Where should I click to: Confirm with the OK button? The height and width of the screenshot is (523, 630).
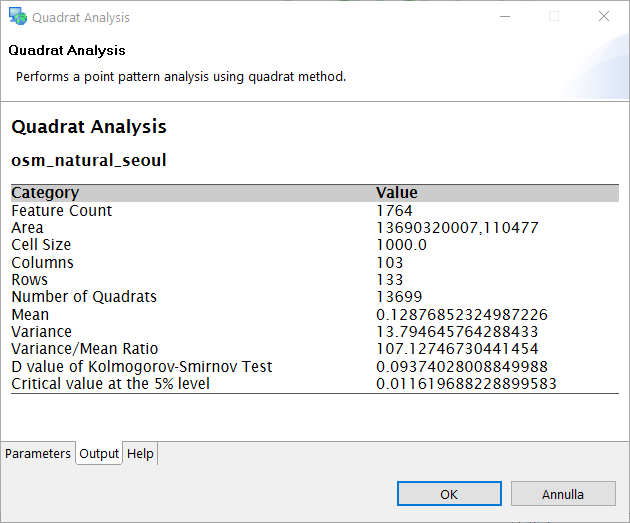[449, 494]
